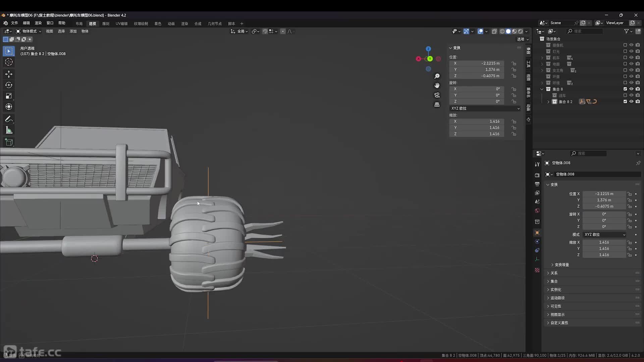Select the Add Cube tool

(x=9, y=142)
